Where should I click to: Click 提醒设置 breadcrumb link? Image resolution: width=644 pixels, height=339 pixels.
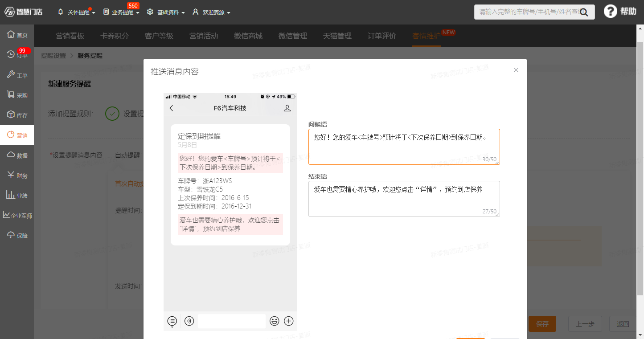tap(53, 56)
